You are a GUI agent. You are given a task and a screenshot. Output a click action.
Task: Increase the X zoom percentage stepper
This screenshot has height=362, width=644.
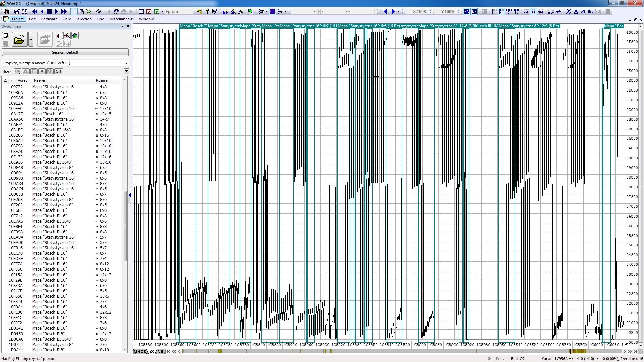click(x=431, y=10)
